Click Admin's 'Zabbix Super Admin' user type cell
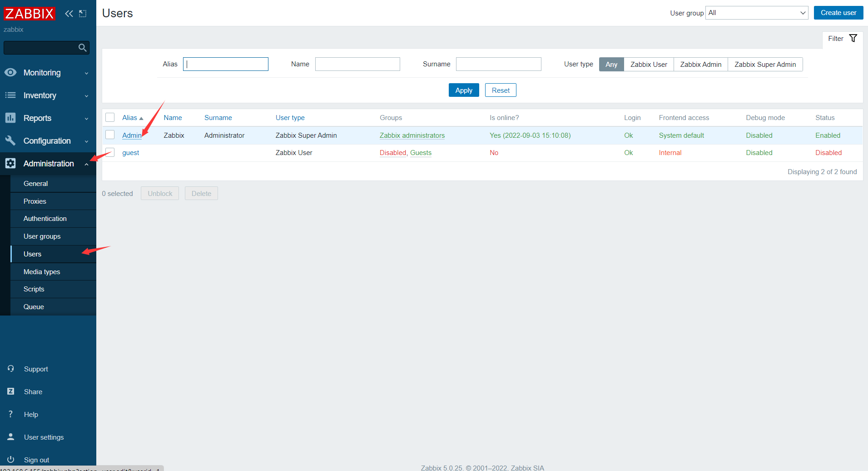Viewport: 868px width, 471px height. click(306, 135)
